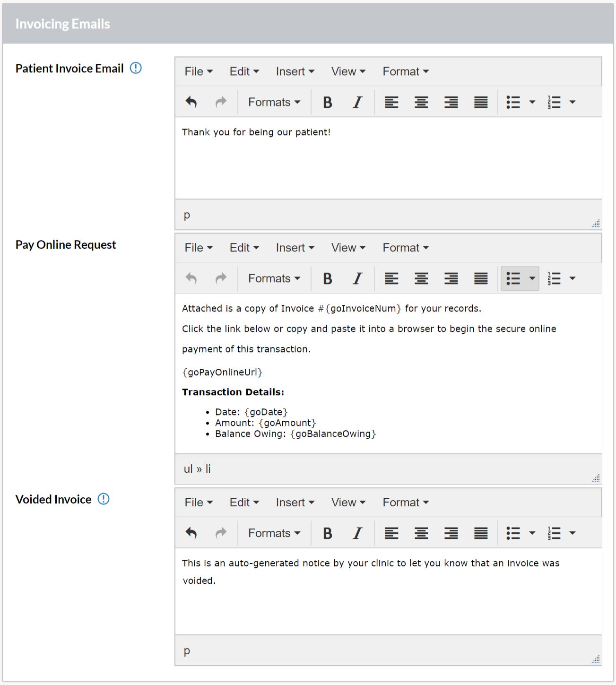
Task: Open Formats dropdown in Voided Invoice editor
Action: tap(274, 533)
